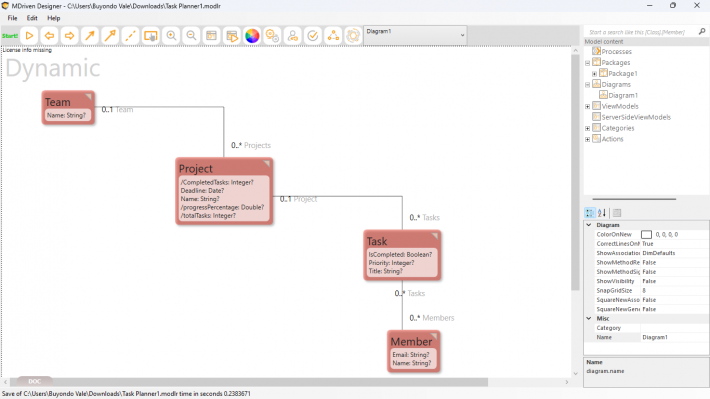Open the Help menu
The image size is (710, 399).
point(53,18)
